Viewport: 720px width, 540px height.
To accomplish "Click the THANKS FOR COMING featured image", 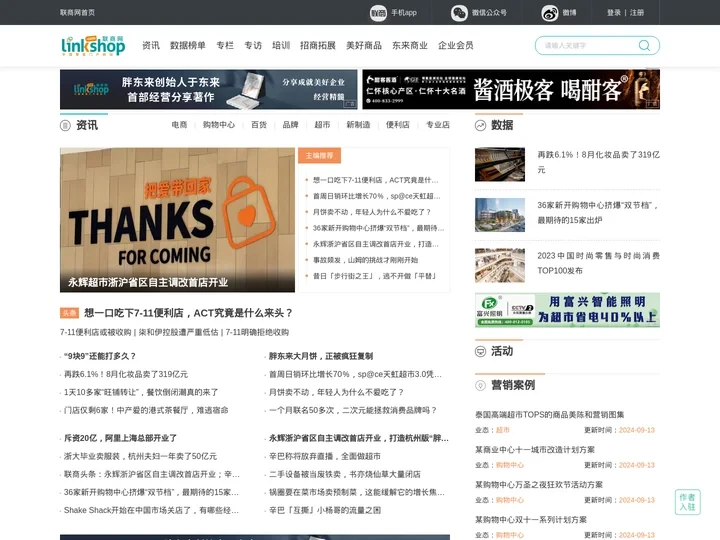I will pos(177,220).
